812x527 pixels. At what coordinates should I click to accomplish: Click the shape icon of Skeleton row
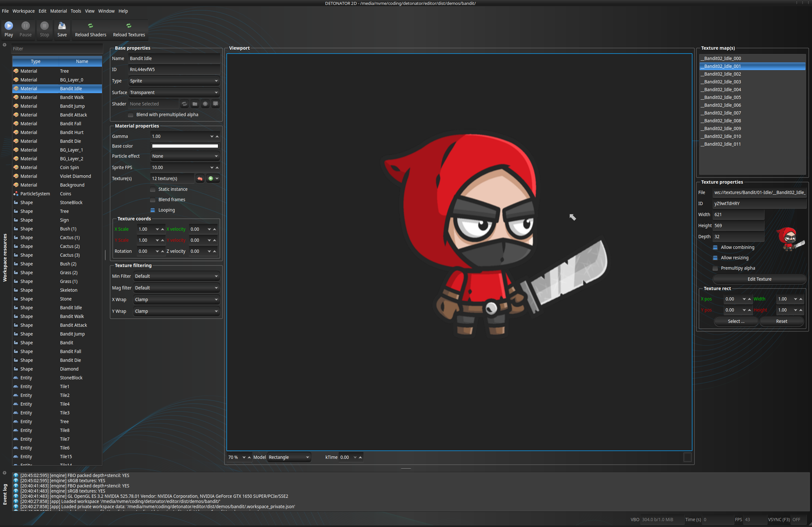[16, 290]
